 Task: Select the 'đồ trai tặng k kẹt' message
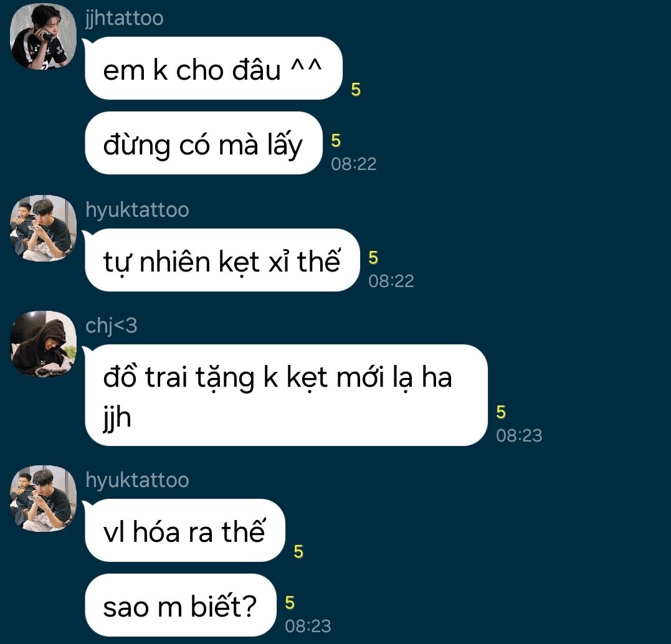[x=286, y=395]
